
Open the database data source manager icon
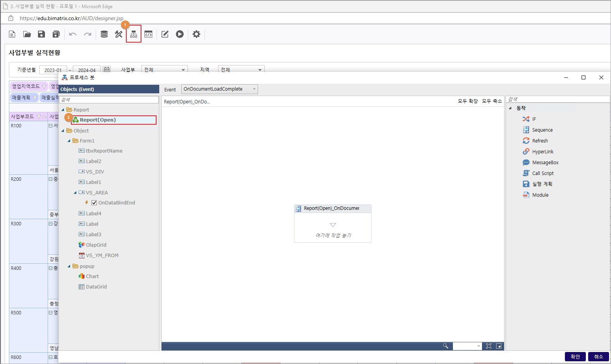click(104, 34)
